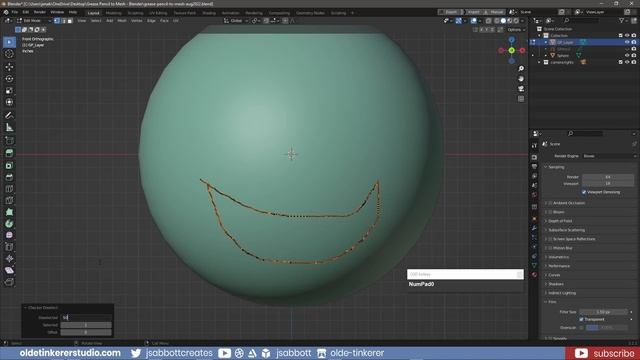Toggle Transparent film checkbox
The image size is (640, 360).
coord(581,320)
